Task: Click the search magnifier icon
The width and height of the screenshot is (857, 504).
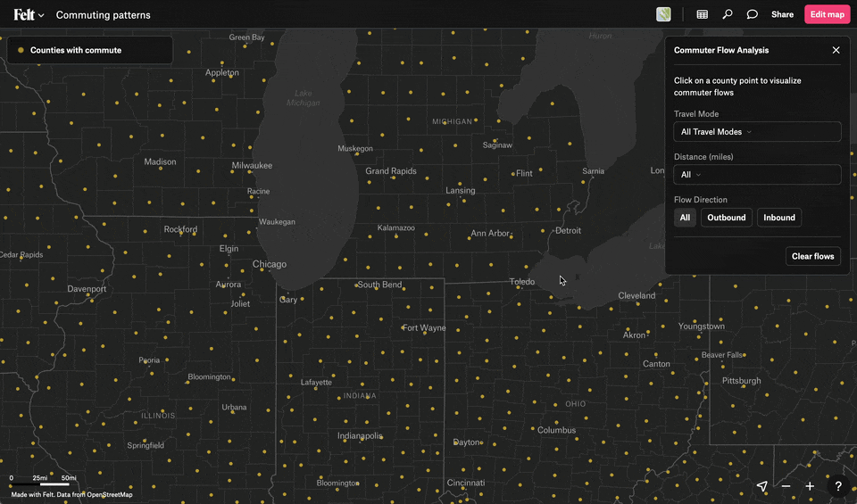Action: tap(728, 14)
